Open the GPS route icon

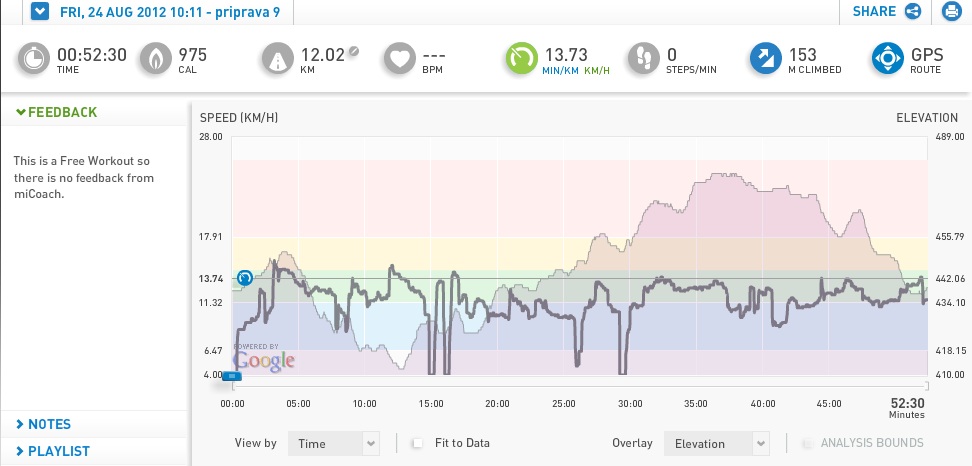888,59
